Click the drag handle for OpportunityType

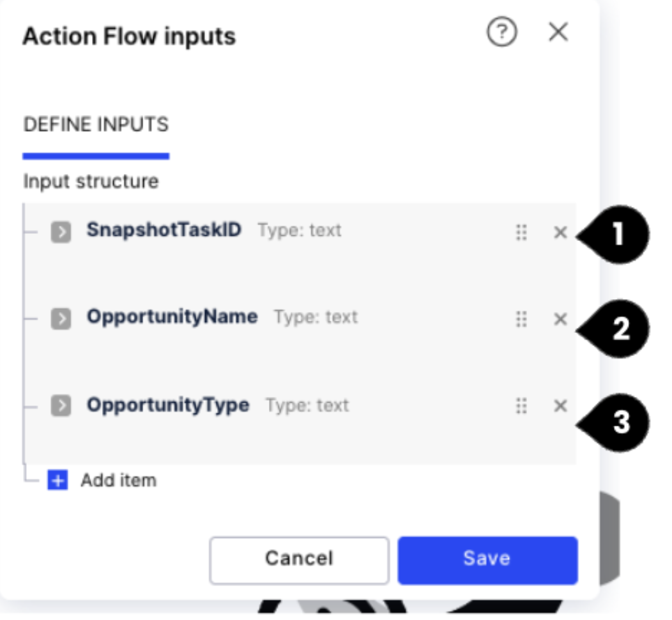point(521,406)
